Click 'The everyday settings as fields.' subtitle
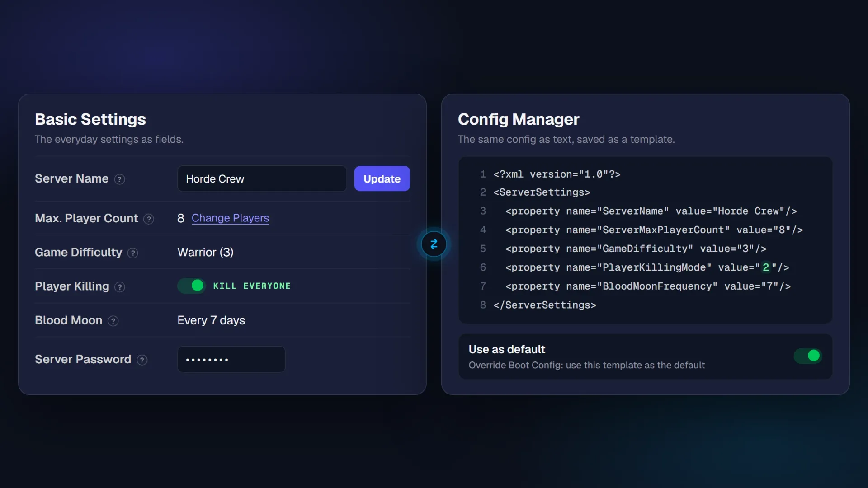Viewport: 868px width, 488px height. pyautogui.click(x=109, y=139)
